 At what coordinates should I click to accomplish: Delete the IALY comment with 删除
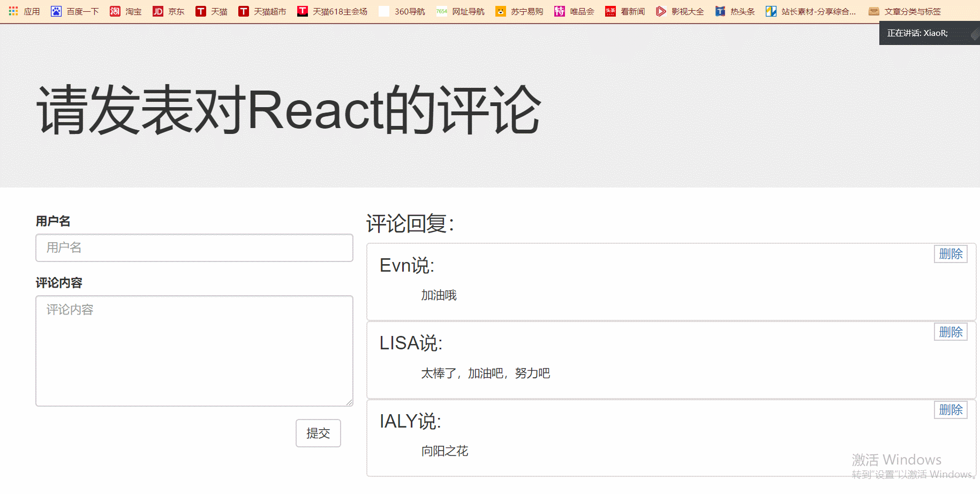(x=951, y=410)
